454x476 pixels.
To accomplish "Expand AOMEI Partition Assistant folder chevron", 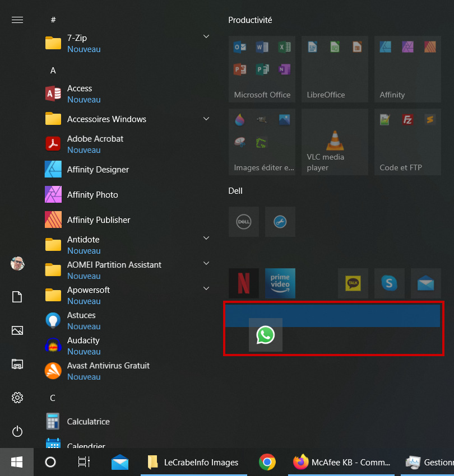I will 206,263.
